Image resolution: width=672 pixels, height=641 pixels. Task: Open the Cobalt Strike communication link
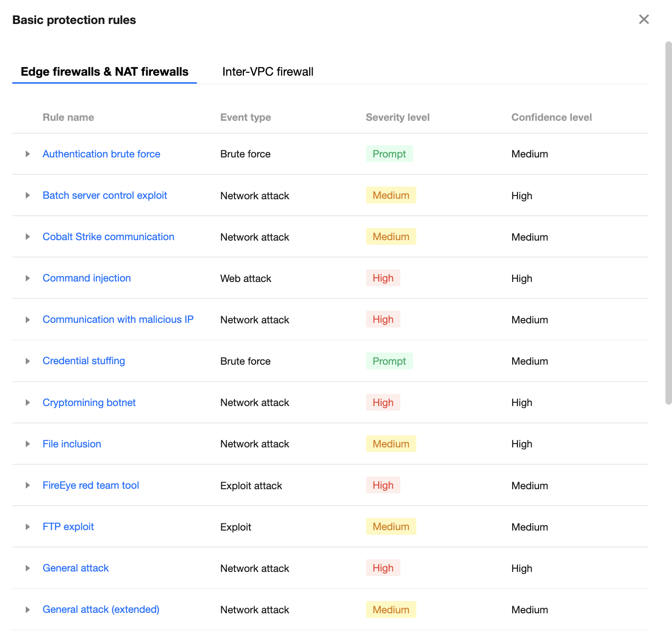click(108, 237)
